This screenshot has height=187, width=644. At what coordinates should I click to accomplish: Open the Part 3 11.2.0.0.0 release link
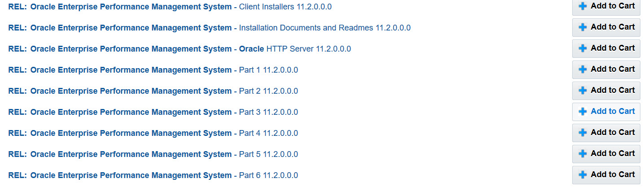click(153, 112)
